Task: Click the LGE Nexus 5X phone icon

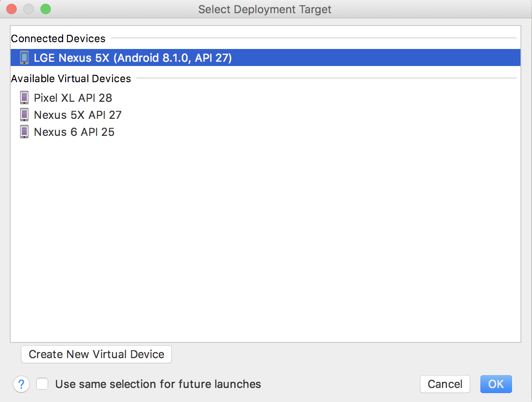Action: click(24, 57)
